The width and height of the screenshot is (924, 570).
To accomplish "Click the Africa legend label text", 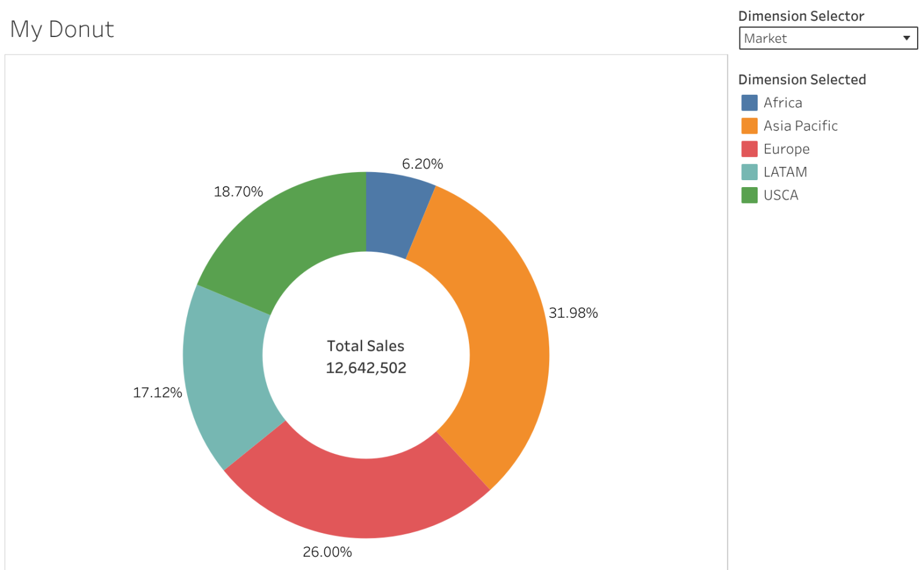I will click(x=782, y=102).
